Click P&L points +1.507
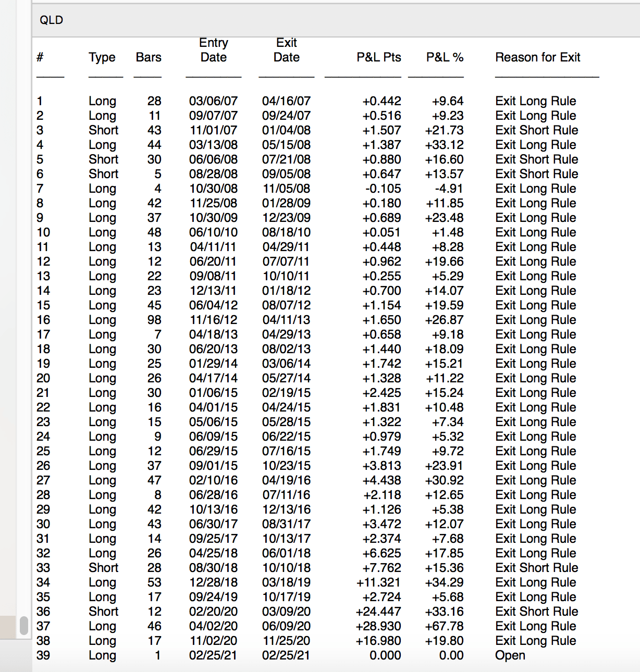 (x=381, y=130)
